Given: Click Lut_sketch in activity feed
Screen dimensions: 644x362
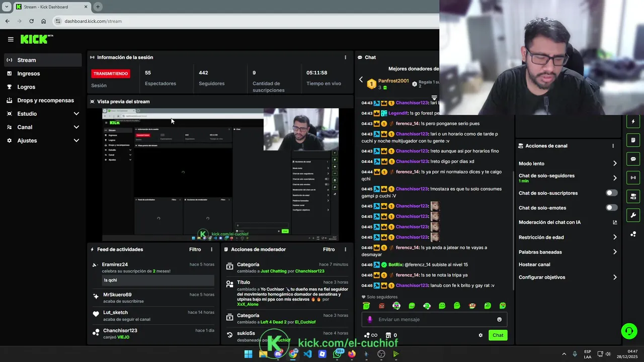Looking at the screenshot, I should [x=115, y=312].
